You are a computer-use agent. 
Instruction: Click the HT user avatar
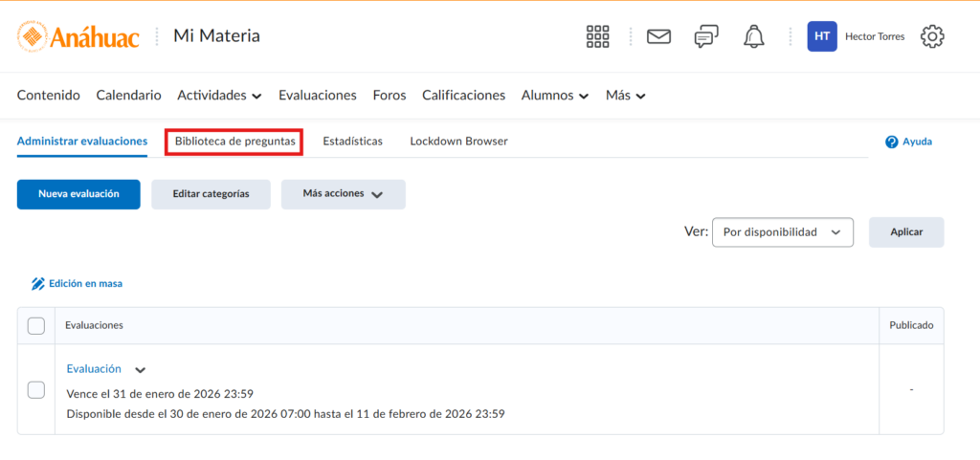click(822, 36)
